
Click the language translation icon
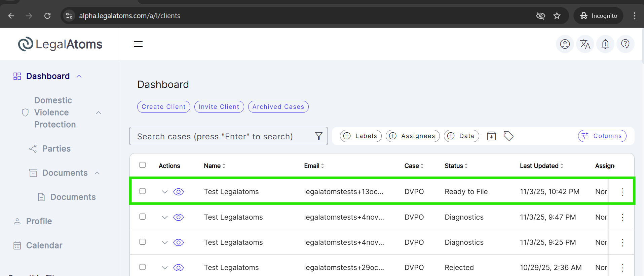pyautogui.click(x=585, y=44)
